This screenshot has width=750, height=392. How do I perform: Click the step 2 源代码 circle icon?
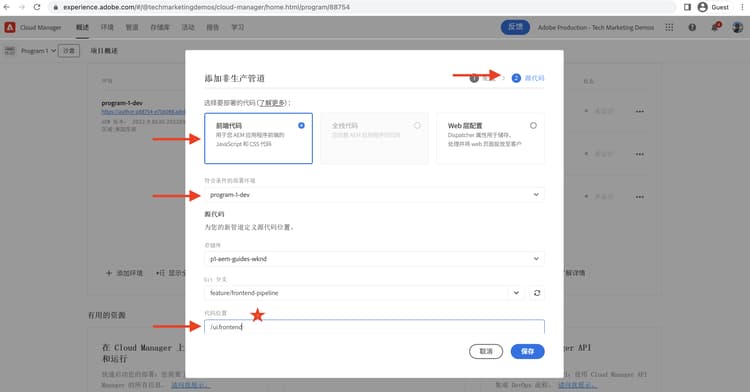click(516, 78)
